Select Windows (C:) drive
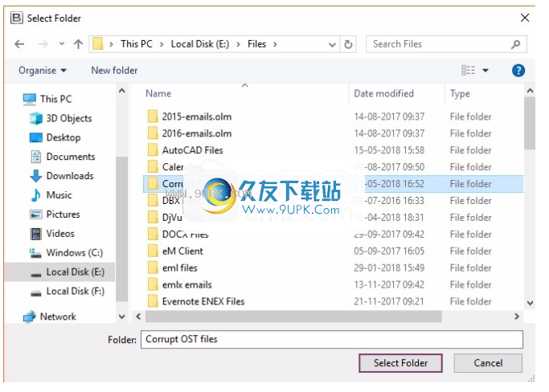This screenshot has width=549, height=392. point(66,253)
